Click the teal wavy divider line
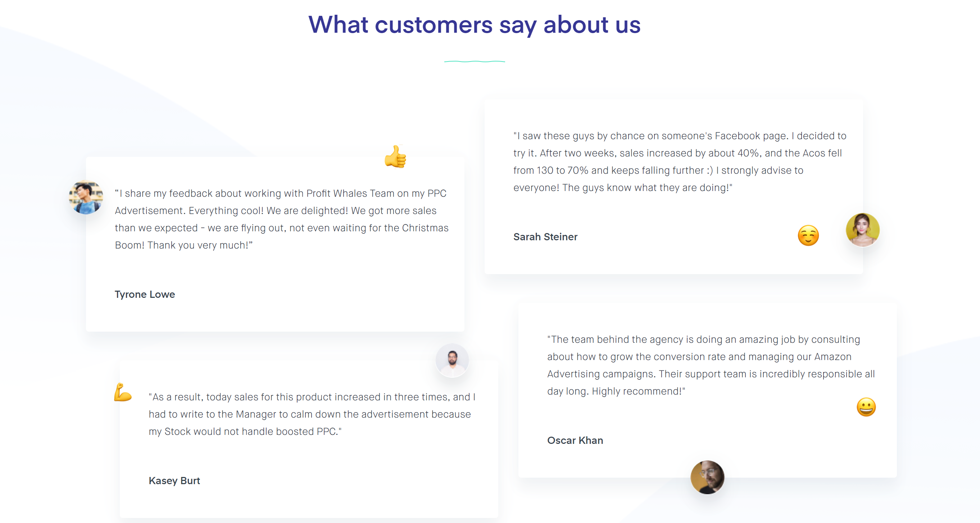This screenshot has height=523, width=980. coord(475,61)
